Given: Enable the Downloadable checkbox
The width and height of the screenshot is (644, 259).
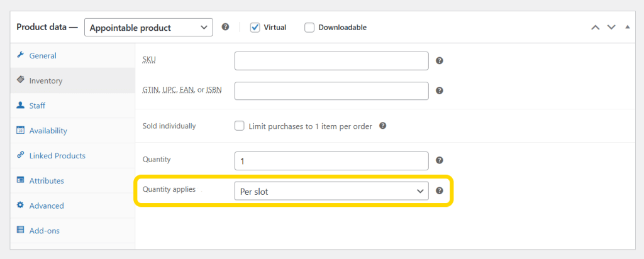Looking at the screenshot, I should (x=309, y=27).
